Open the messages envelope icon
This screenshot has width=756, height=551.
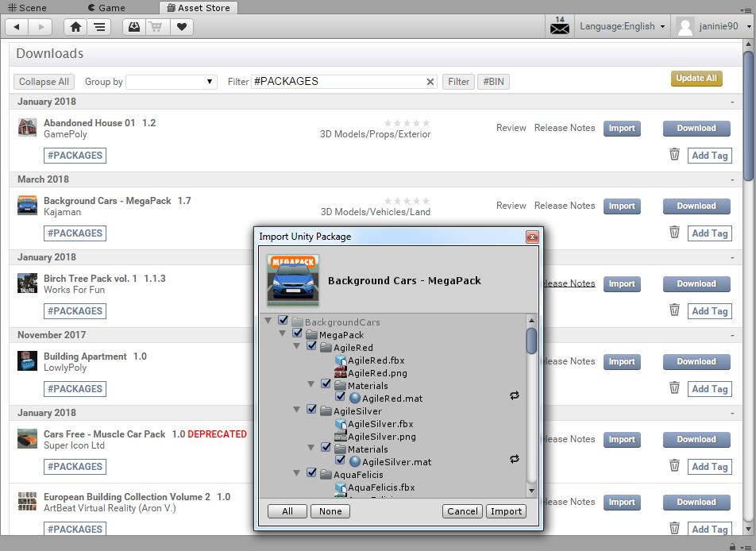pyautogui.click(x=560, y=26)
